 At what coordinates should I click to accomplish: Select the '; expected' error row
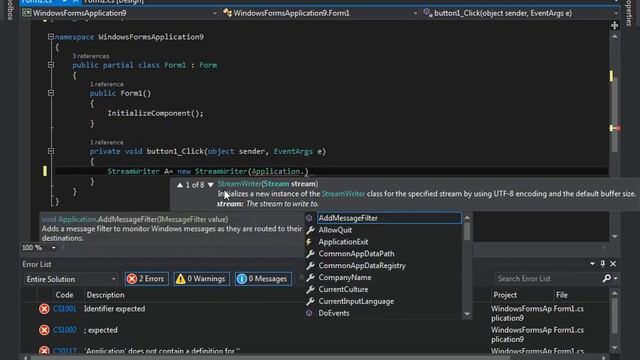click(x=101, y=330)
